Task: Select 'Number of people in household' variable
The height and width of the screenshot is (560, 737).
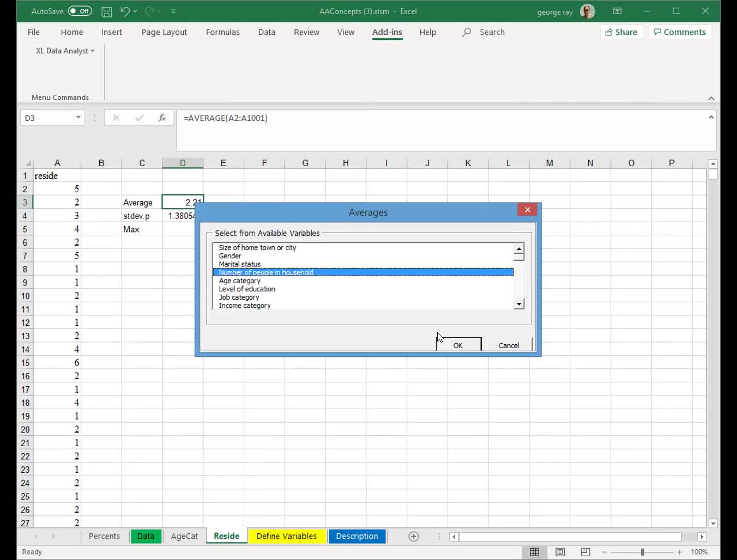Action: [363, 272]
